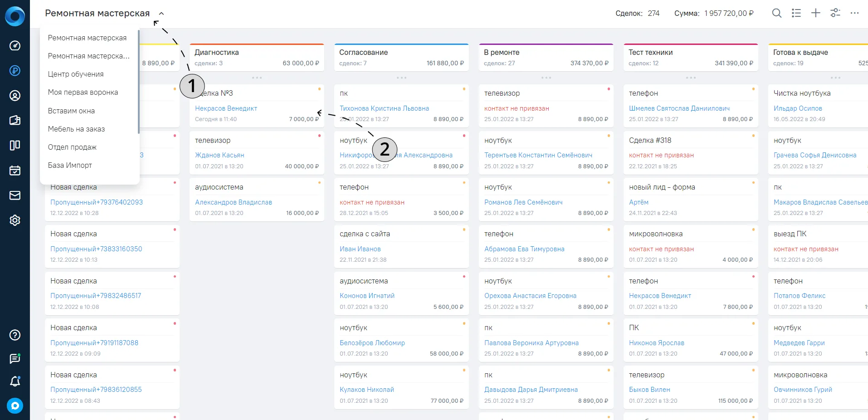Click the funnel dropdown list scrollbar
Image resolution: width=868 pixels, height=420 pixels.
[x=138, y=82]
